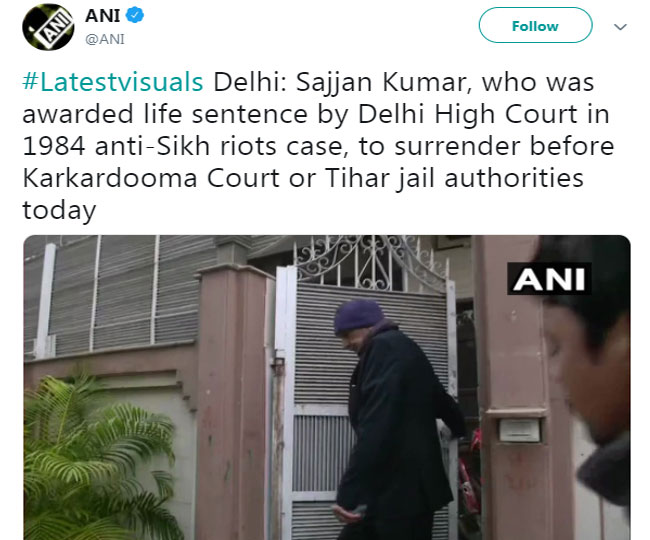Screen dimensions: 650x540
Task: Click the ANI display name
Action: click(x=103, y=16)
